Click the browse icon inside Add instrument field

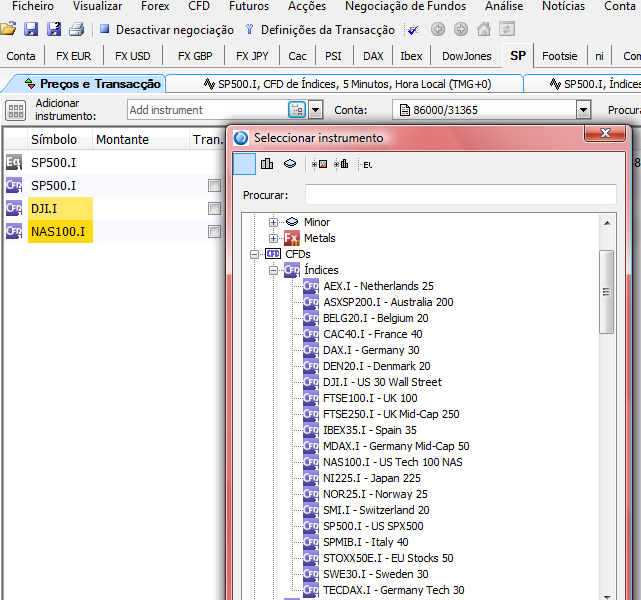[297, 110]
